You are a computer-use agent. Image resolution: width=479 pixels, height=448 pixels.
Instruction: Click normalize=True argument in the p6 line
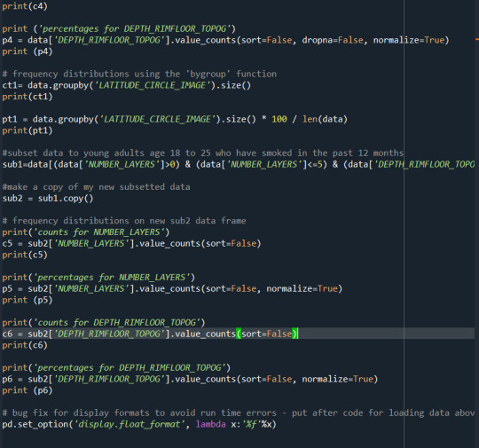(x=338, y=379)
